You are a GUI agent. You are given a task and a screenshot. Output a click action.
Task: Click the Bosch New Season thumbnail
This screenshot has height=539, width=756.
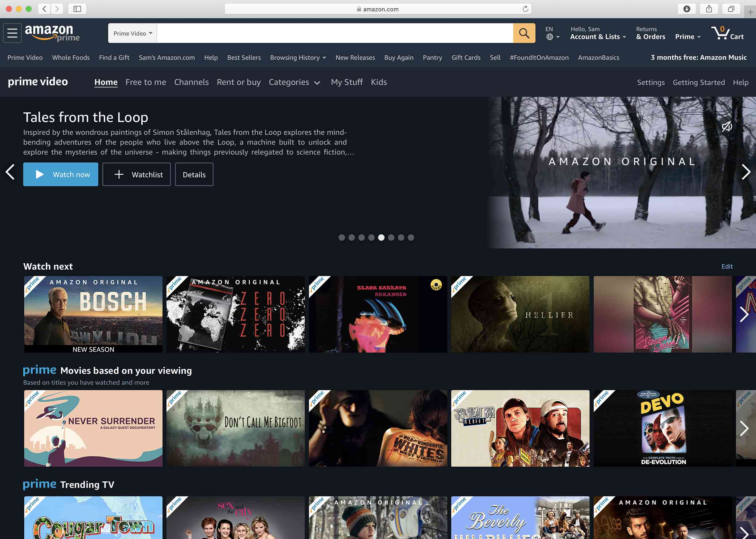coord(93,314)
